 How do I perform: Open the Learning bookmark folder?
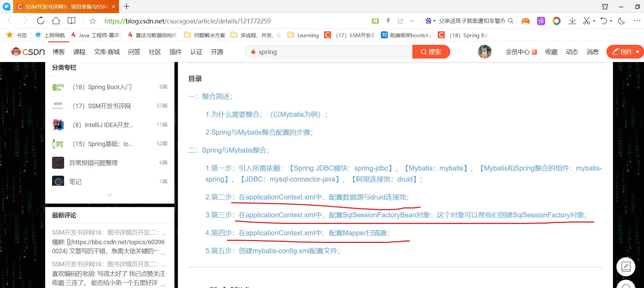point(303,35)
